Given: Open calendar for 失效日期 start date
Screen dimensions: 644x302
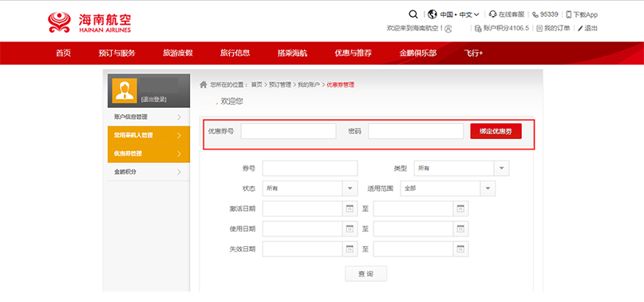Looking at the screenshot, I should (x=350, y=249).
